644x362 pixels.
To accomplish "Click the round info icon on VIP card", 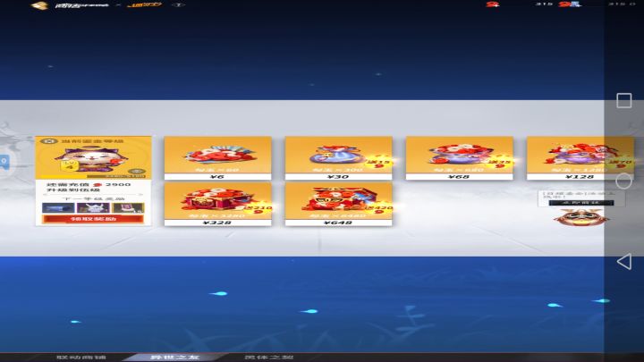I will [x=137, y=171].
